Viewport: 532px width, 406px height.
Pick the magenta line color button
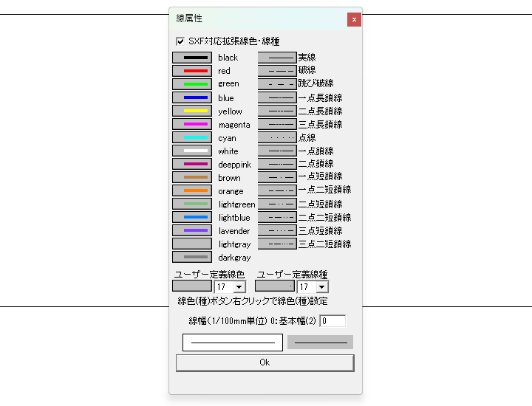point(192,124)
